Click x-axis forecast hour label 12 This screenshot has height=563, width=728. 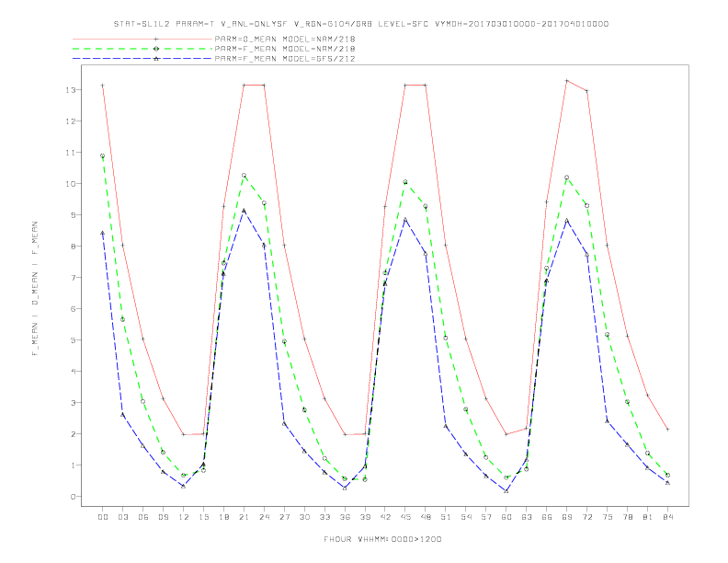click(x=184, y=517)
